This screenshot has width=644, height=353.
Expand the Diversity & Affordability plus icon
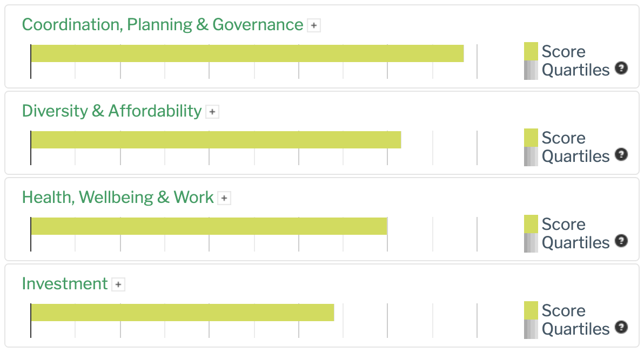pos(212,112)
